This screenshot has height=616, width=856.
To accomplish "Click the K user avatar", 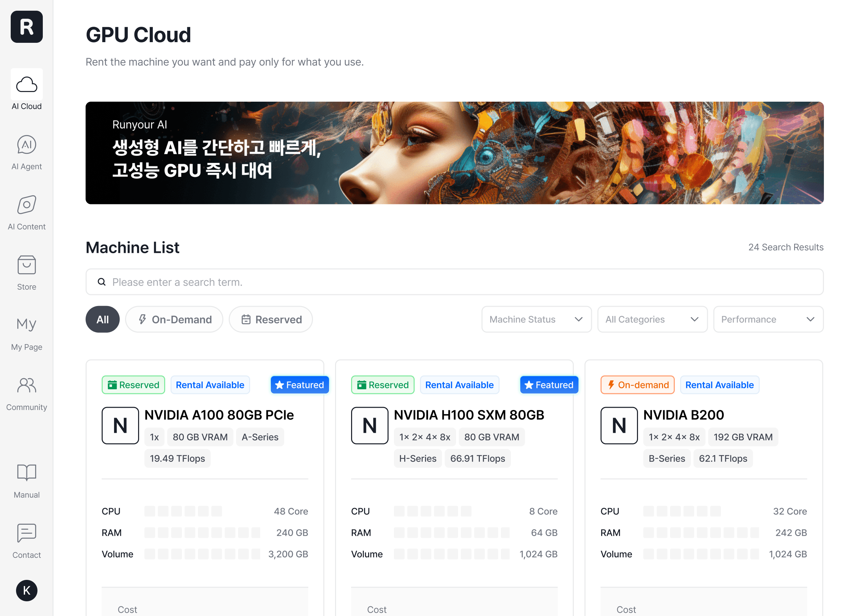I will (x=26, y=590).
